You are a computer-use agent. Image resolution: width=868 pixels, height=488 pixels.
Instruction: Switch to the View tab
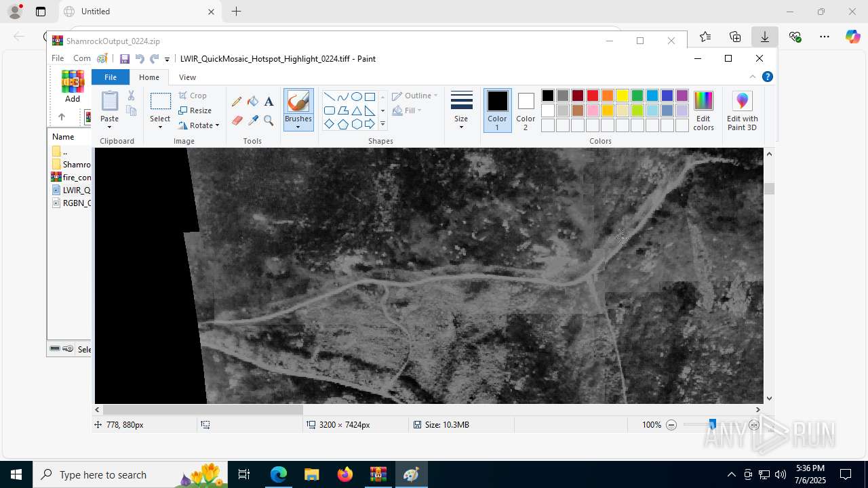pos(187,77)
